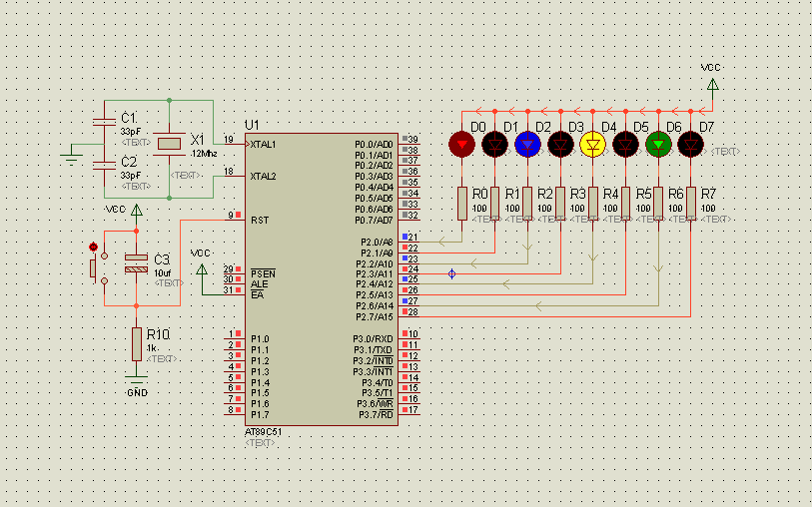
Task: Click the X1 label text
Action: click(198, 140)
